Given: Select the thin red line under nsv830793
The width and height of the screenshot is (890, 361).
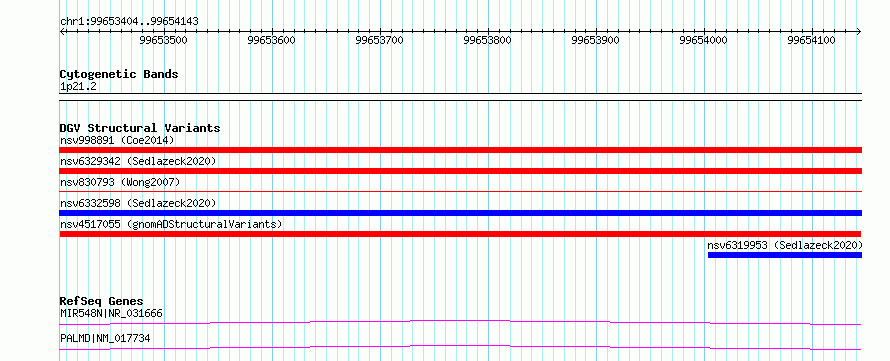Looking at the screenshot, I should [x=460, y=192].
